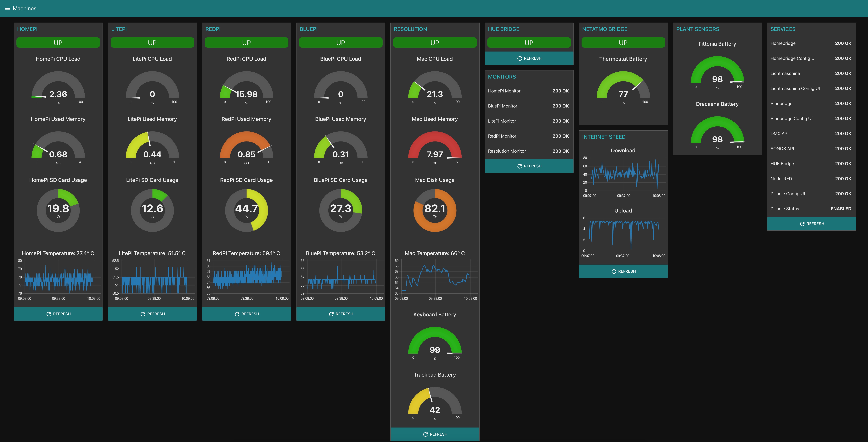Click the Netatmo Bridge UP status bar

pos(623,43)
